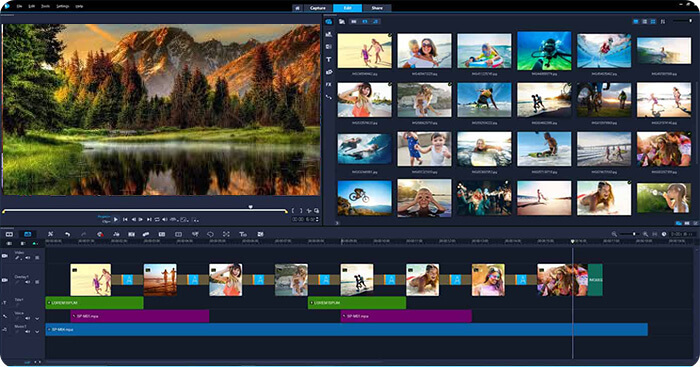
Task: Mute the Video track
Action: [x=28, y=258]
